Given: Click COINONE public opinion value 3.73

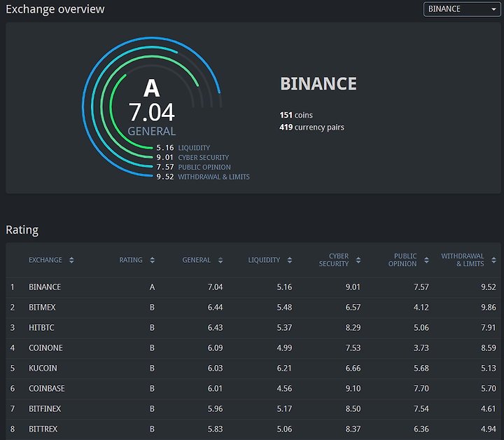Looking at the screenshot, I should (x=421, y=348).
